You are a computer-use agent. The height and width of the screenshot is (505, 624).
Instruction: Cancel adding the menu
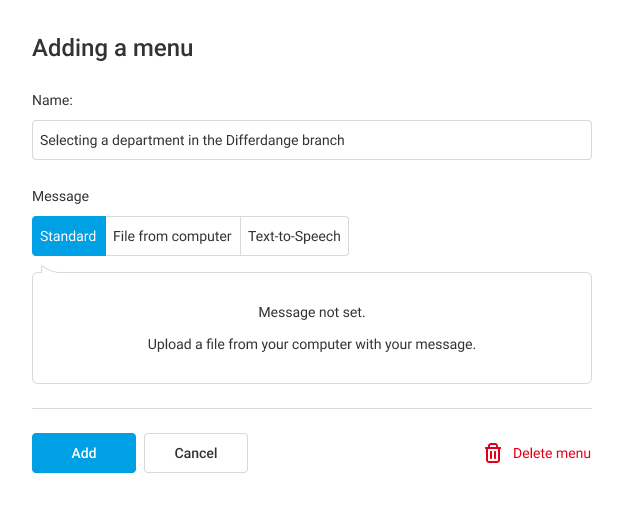[196, 453]
